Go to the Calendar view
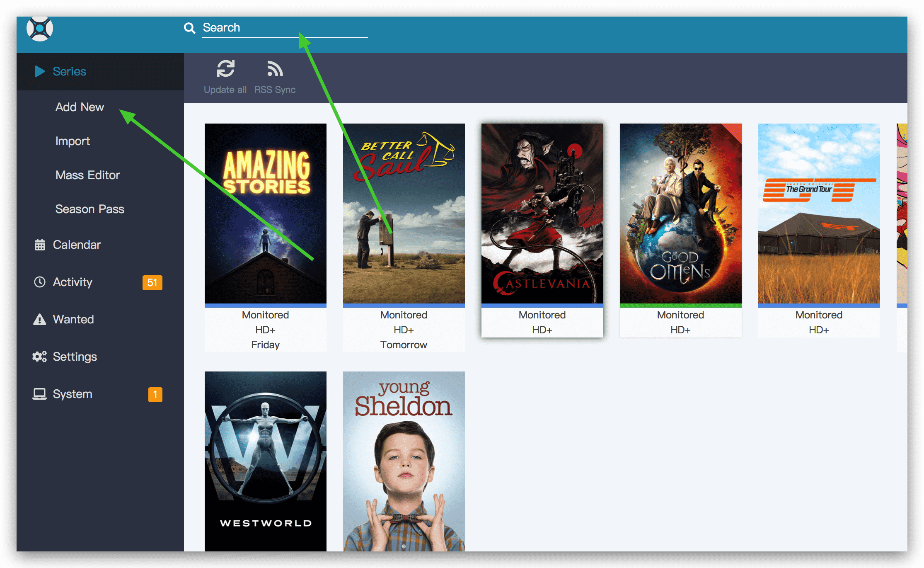This screenshot has height=568, width=924. tap(77, 245)
